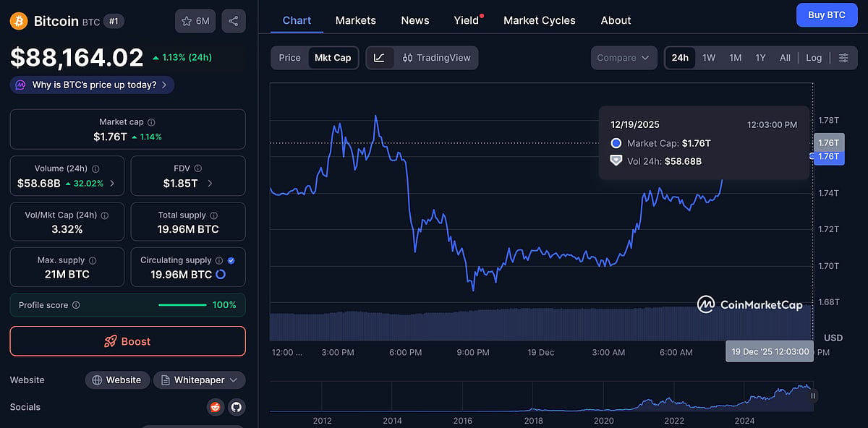Click the Market cap info icon

(x=151, y=122)
